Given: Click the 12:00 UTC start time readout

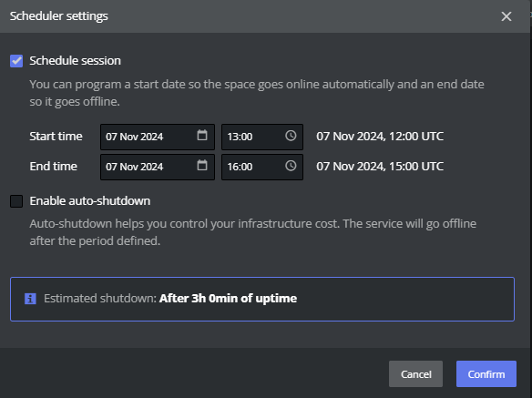Looking at the screenshot, I should click(380, 137).
